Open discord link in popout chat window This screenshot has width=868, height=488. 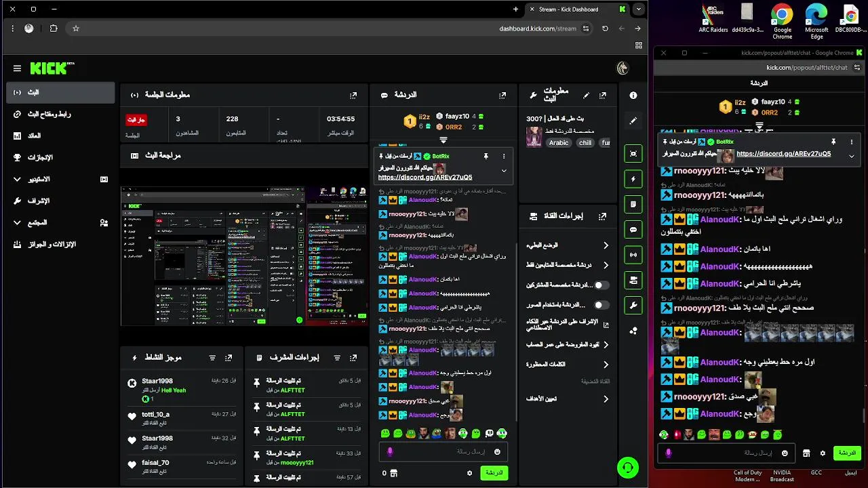click(783, 154)
